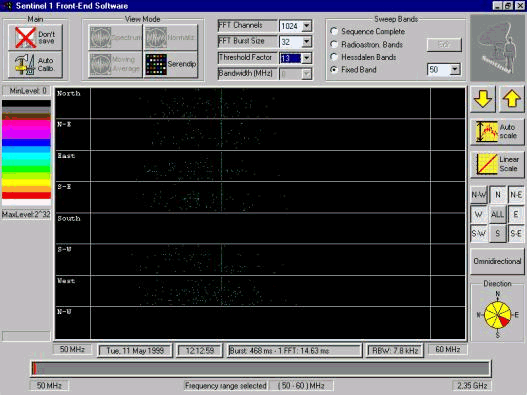The image size is (527, 395).
Task: Select the S-W direction button
Action: coord(479,233)
